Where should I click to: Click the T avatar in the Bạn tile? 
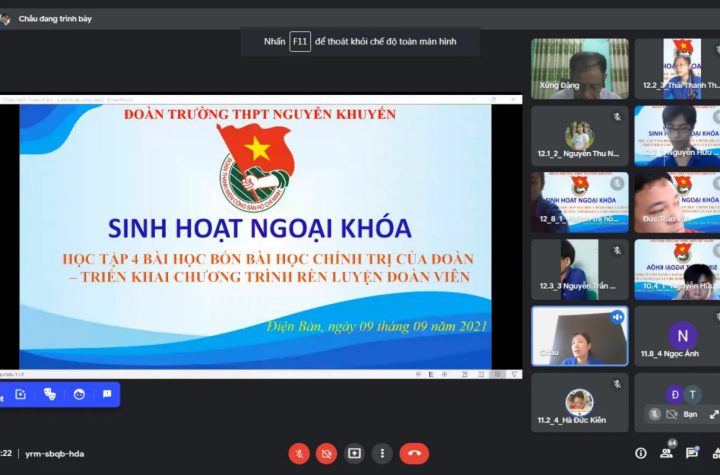692,394
